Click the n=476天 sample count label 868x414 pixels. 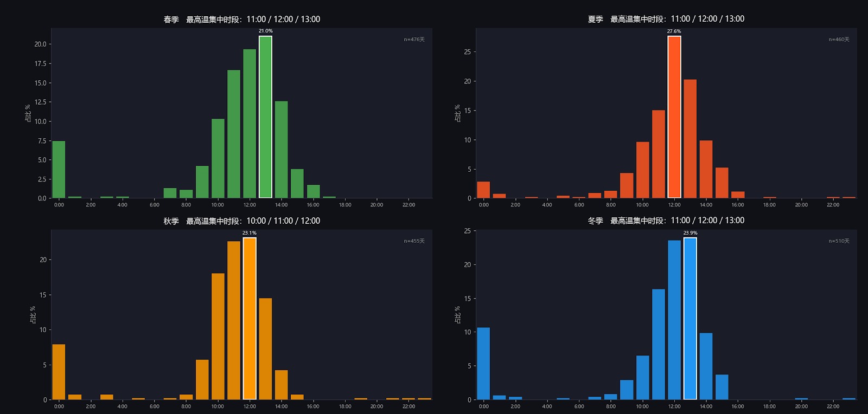(414, 40)
